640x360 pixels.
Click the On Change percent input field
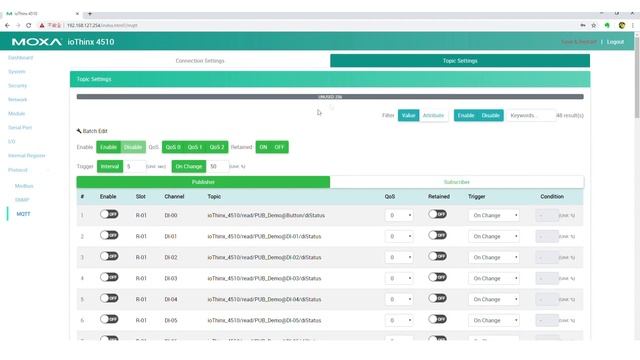217,167
